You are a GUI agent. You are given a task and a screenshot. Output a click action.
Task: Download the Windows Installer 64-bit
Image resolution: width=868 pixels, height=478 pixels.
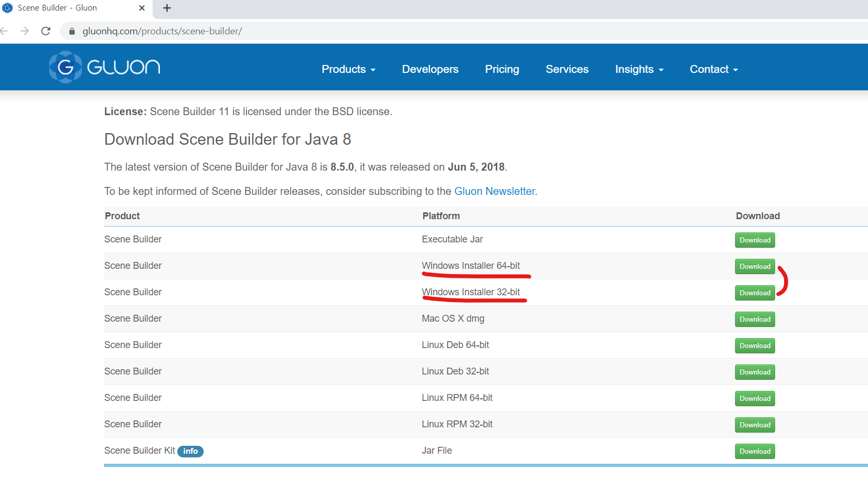click(755, 266)
